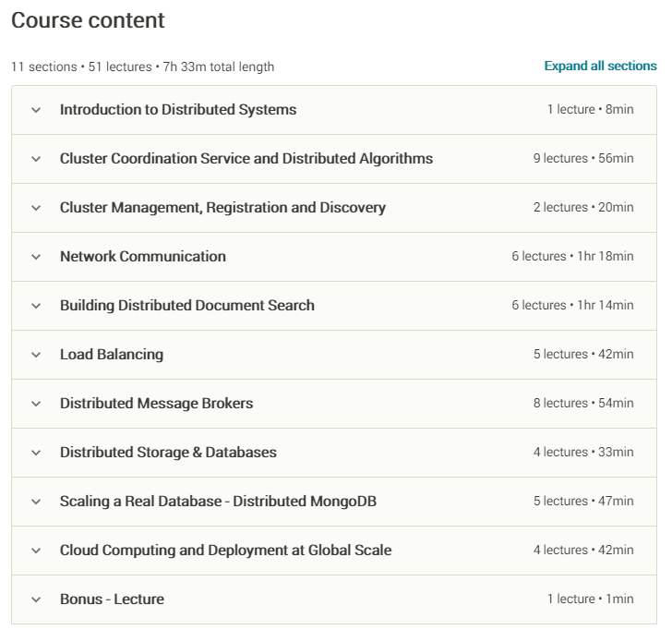This screenshot has height=642, width=672.
Task: Expand chevron beside Introduction to Distributed Systems
Action: point(36,110)
